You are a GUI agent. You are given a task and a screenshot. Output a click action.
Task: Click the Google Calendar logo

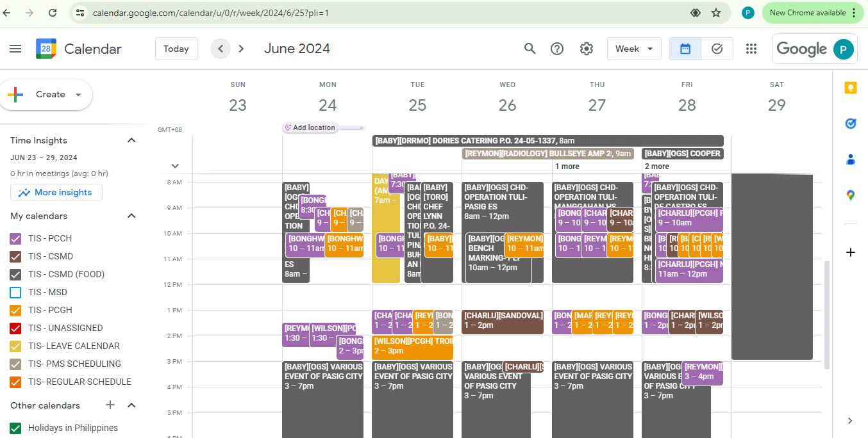point(46,49)
